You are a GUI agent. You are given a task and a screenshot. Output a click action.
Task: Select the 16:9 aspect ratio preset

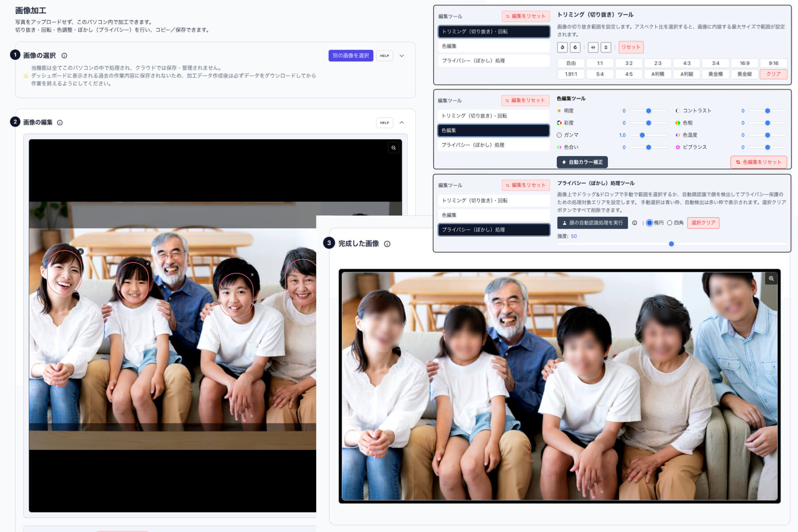[744, 63]
